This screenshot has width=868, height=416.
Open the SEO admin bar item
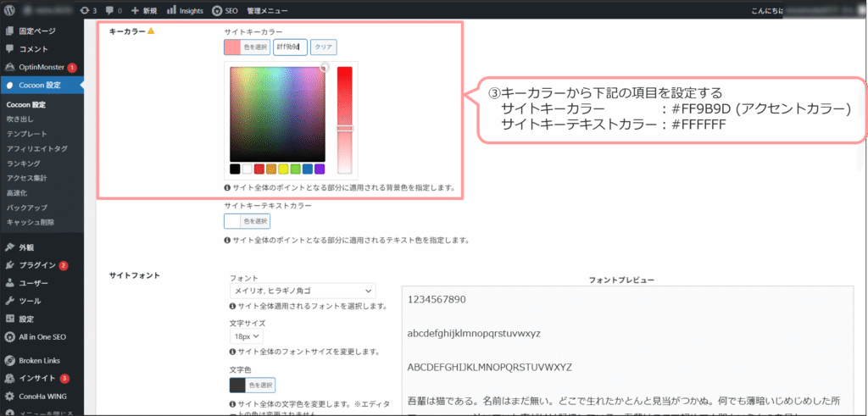coord(225,11)
